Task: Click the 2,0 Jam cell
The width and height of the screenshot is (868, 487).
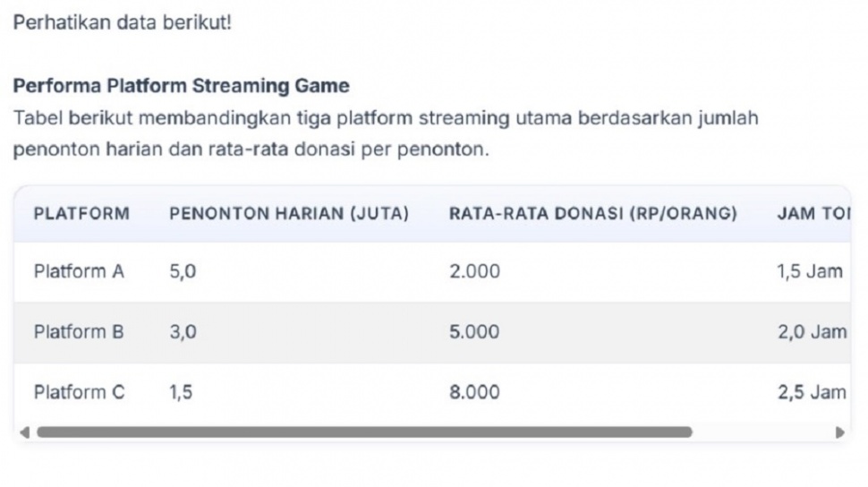Action: pyautogui.click(x=811, y=332)
